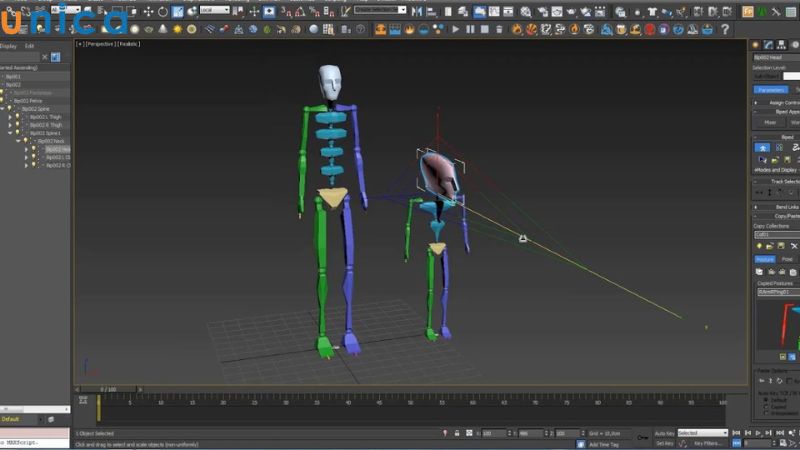Click the Figure Mode biped icon
This screenshot has height=450, width=800.
tap(762, 147)
